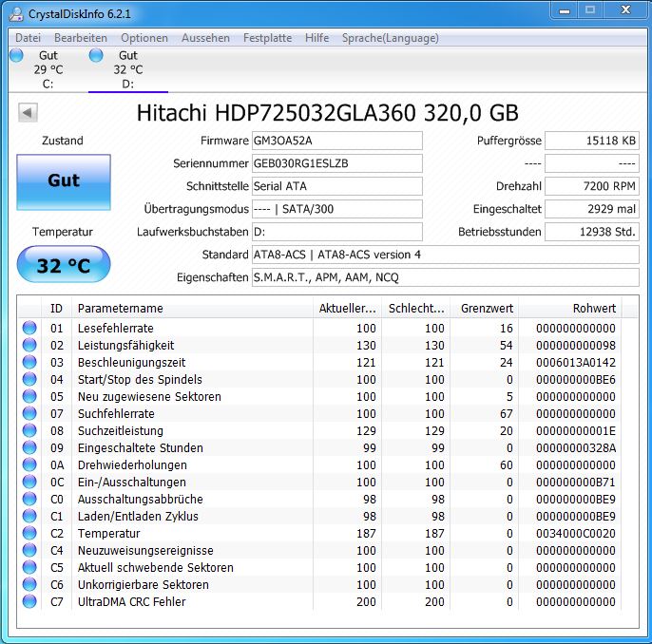The height and width of the screenshot is (644, 652).
Task: Select the Lesefehlerrate parameter name
Action: click(x=116, y=329)
